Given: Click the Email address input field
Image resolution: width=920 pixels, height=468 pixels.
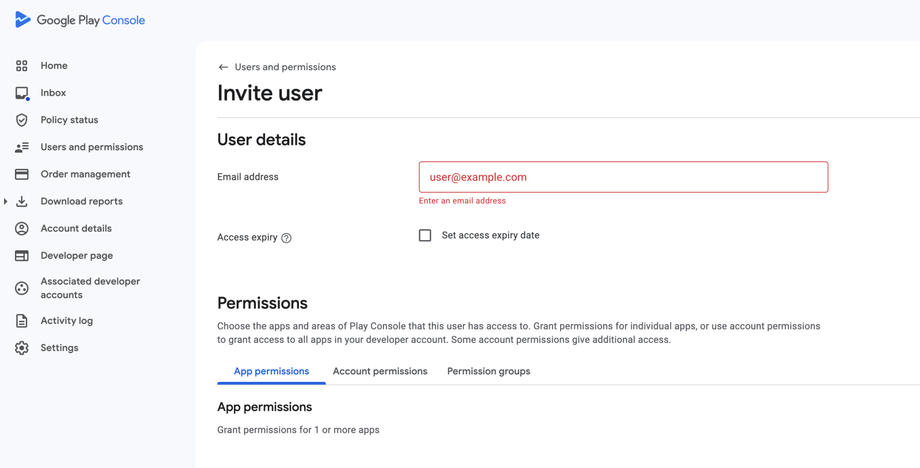Looking at the screenshot, I should 623,177.
